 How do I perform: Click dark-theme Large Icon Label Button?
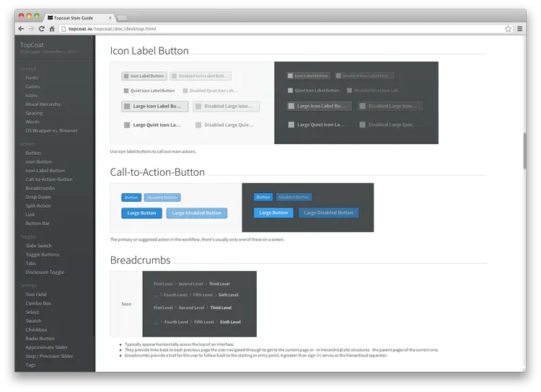(x=319, y=106)
